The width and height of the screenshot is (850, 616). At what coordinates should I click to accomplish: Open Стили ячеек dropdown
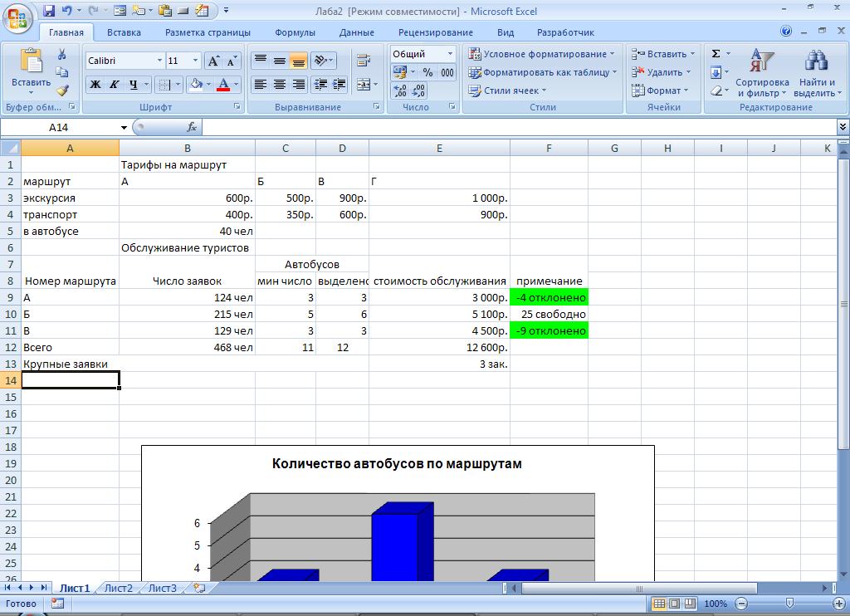tap(507, 90)
